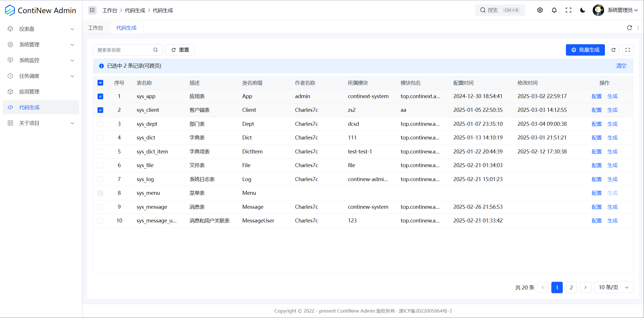Image resolution: width=644 pixels, height=318 pixels.
Task: Switch to dark mode moon icon
Action: pyautogui.click(x=583, y=10)
